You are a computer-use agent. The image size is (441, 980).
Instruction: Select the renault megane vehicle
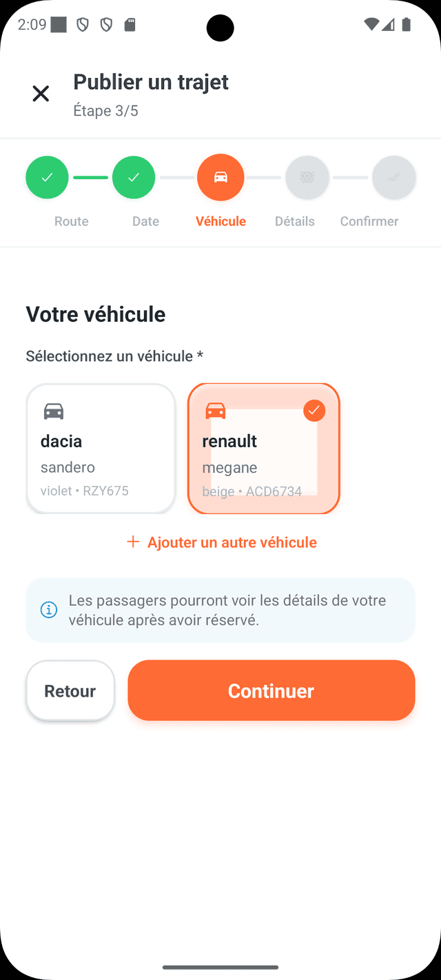(263, 448)
